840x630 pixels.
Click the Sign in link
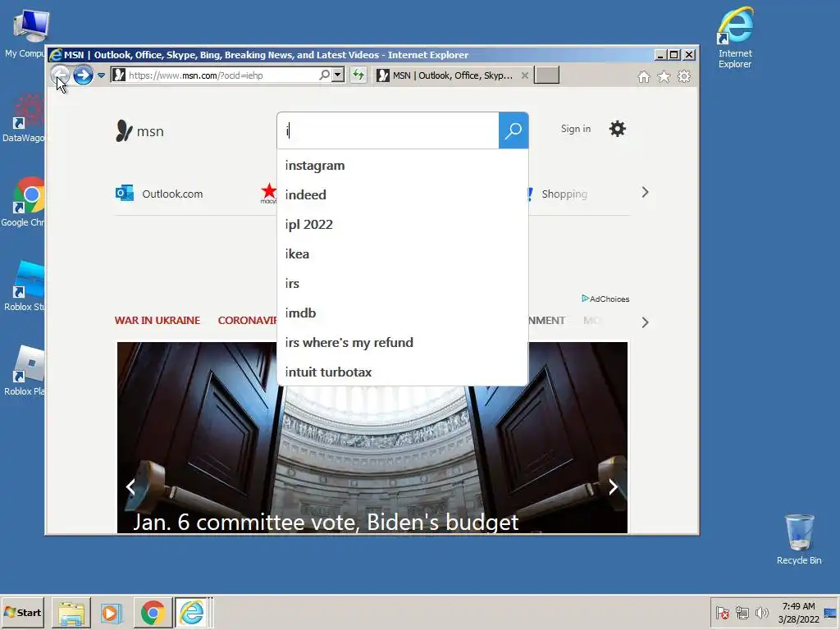click(575, 129)
